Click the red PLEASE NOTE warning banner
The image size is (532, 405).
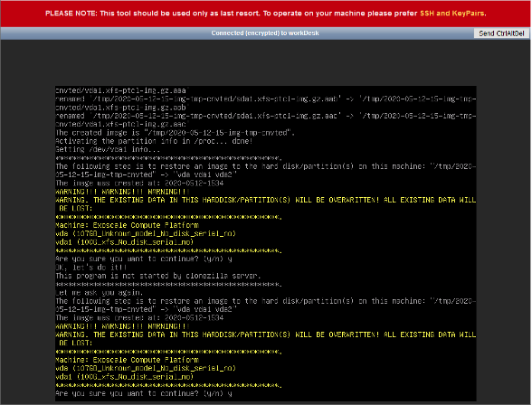click(266, 14)
